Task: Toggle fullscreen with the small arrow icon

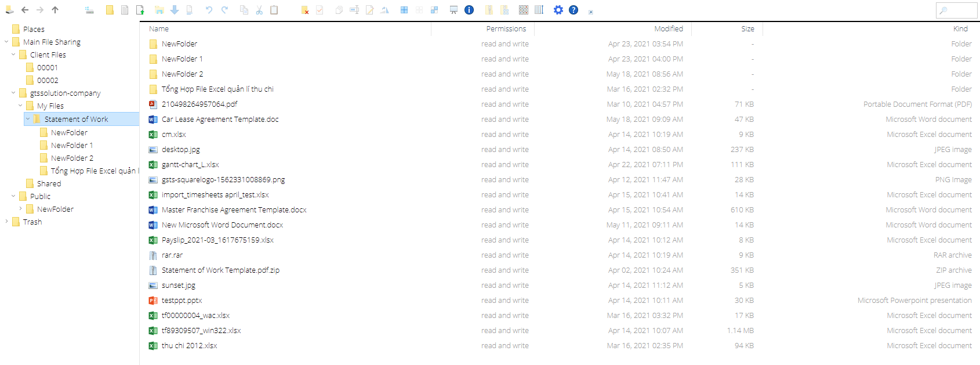Action: click(591, 12)
